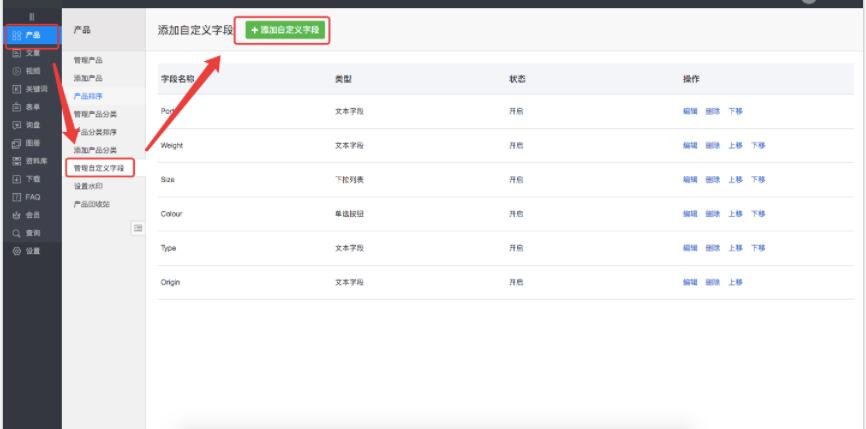Collapse the product submenu panel toggle
This screenshot has width=866, height=429.
[x=138, y=226]
